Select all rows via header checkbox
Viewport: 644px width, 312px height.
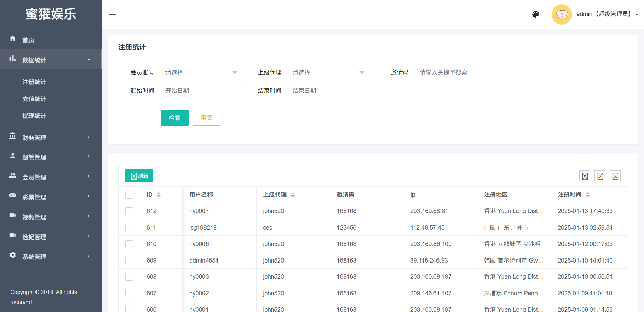(129, 195)
